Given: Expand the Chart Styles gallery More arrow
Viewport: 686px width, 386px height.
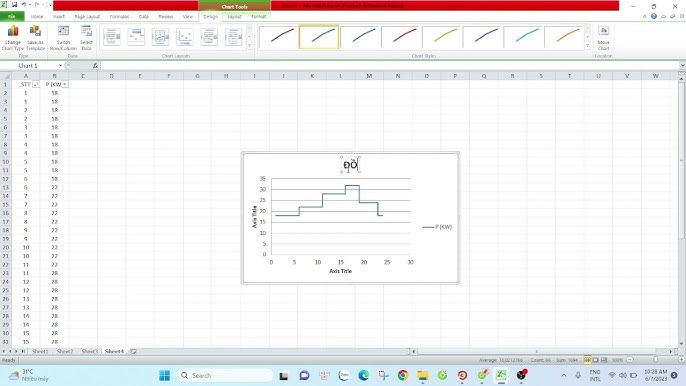Looking at the screenshot, I should click(x=588, y=46).
